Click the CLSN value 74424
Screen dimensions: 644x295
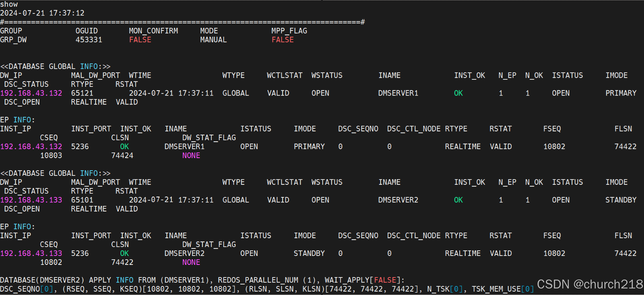122,156
